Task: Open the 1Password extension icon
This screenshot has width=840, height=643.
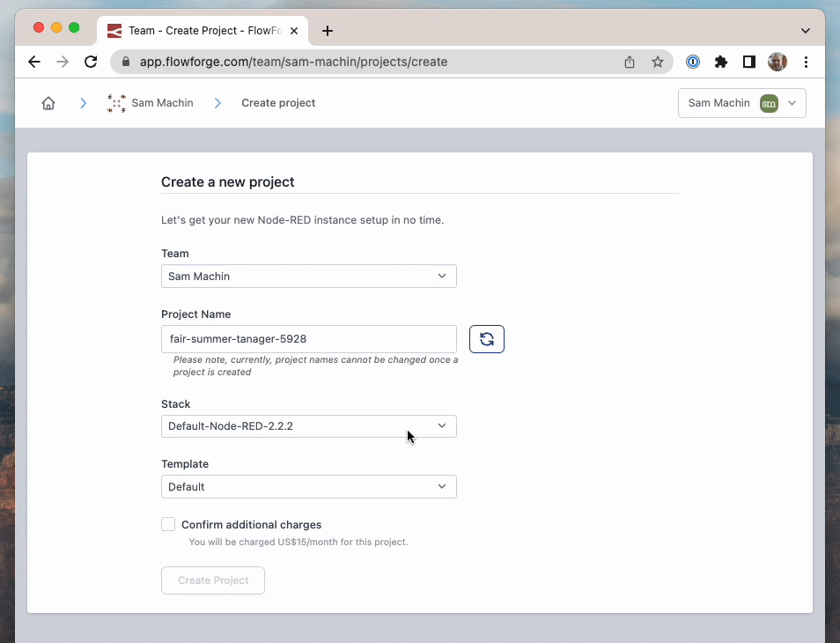Action: tap(693, 62)
